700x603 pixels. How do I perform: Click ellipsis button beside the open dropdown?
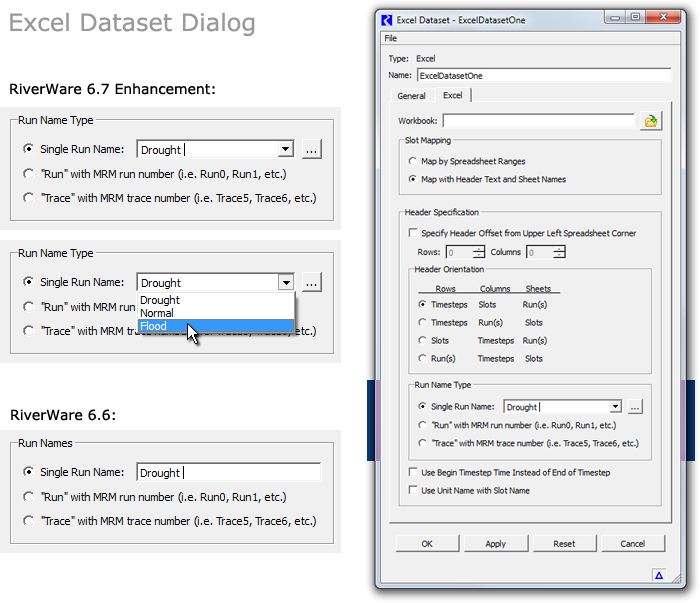[x=312, y=282]
